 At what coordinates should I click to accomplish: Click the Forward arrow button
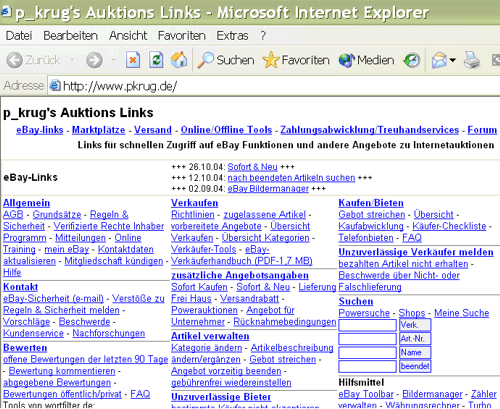(x=94, y=60)
